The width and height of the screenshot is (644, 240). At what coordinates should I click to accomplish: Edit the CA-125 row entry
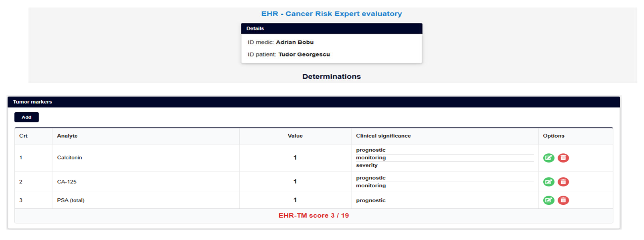coord(549,182)
